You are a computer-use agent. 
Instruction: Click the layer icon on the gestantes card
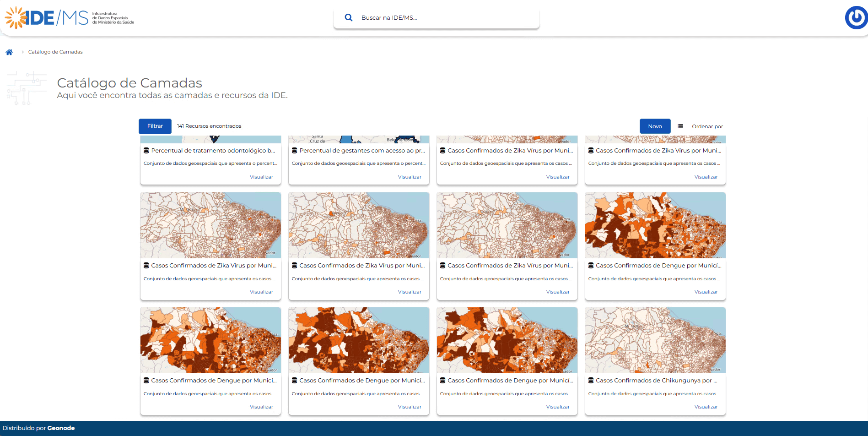[x=294, y=150]
